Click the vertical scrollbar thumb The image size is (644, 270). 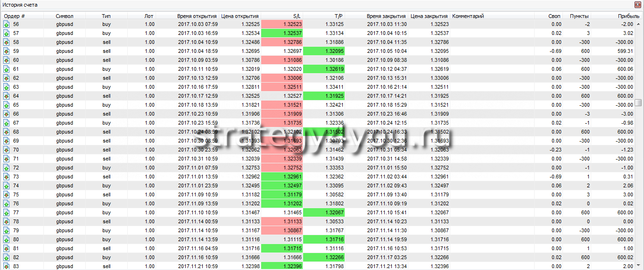638,103
